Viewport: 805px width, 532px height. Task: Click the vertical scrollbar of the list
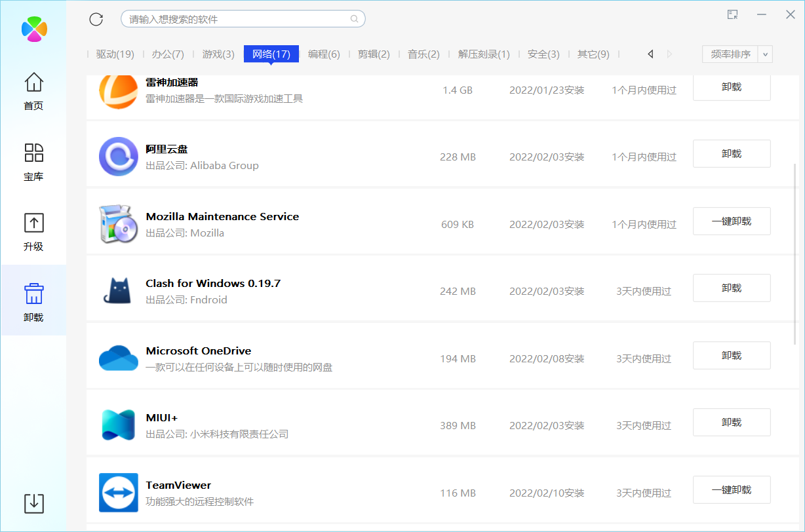796,254
